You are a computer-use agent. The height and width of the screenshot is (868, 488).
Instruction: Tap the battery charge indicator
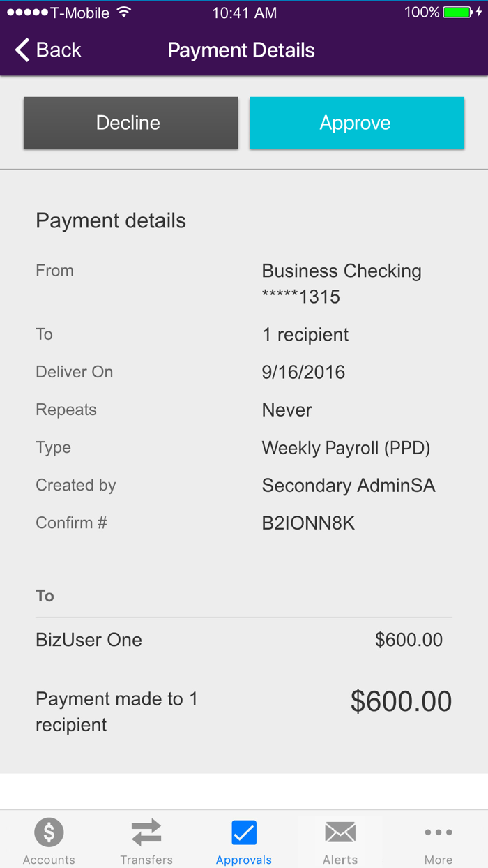tap(457, 11)
